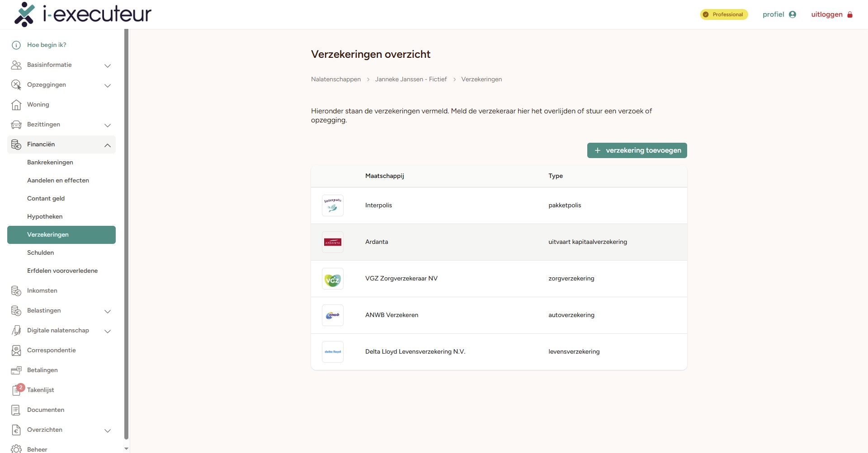Expand the Digitale nalatenschap chevron
This screenshot has width=868, height=453.
coord(107,331)
